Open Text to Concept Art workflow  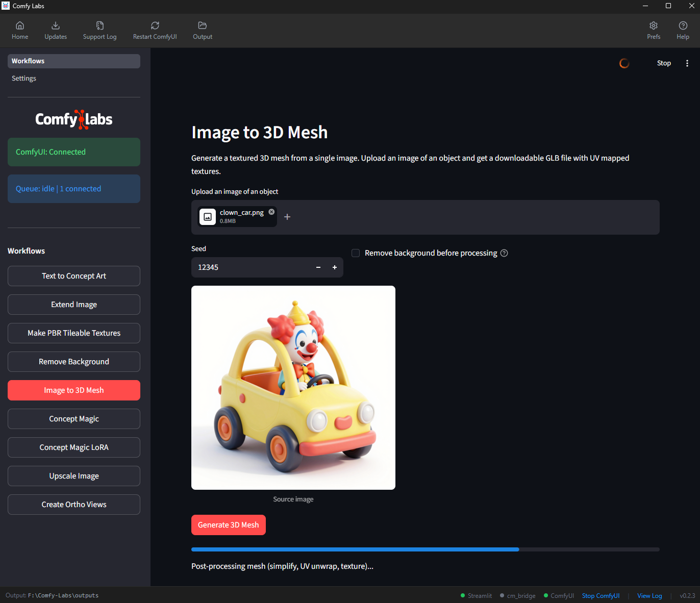pyautogui.click(x=74, y=276)
